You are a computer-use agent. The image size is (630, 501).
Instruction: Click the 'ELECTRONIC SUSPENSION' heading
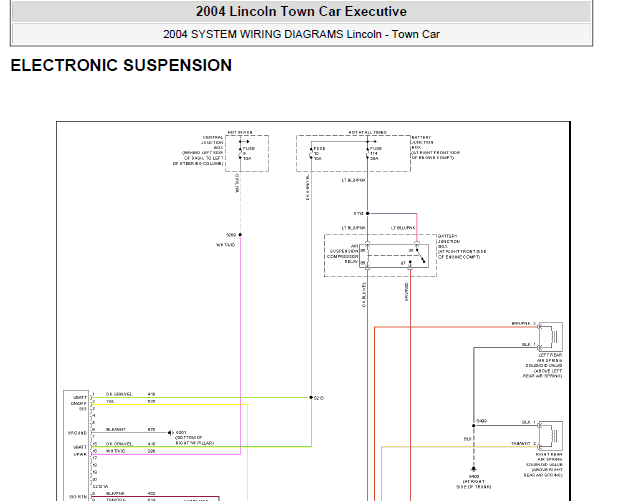[121, 65]
